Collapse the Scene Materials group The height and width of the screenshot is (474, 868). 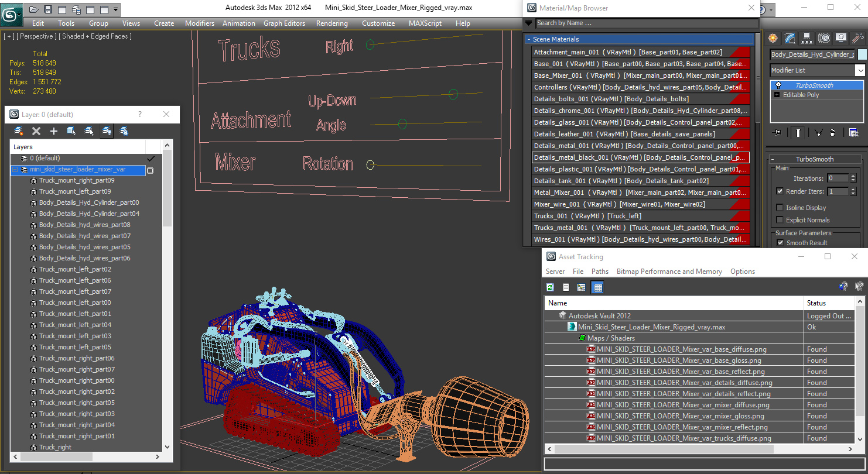[529, 39]
